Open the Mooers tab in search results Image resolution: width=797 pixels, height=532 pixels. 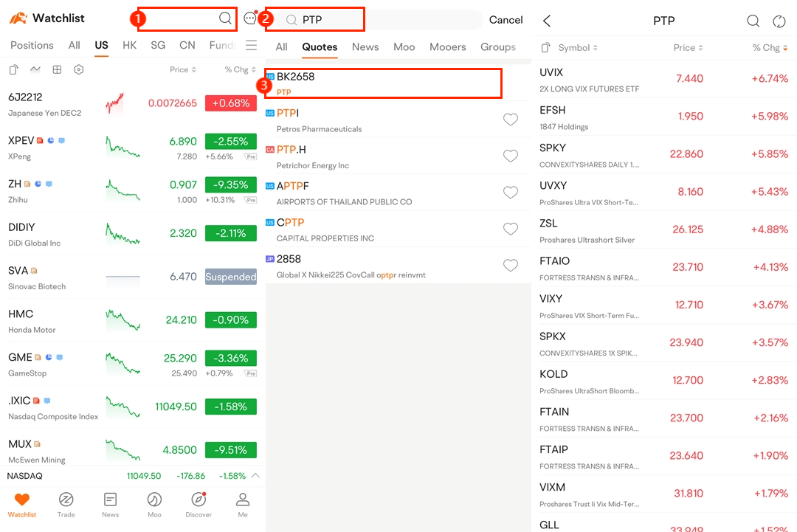(x=448, y=46)
